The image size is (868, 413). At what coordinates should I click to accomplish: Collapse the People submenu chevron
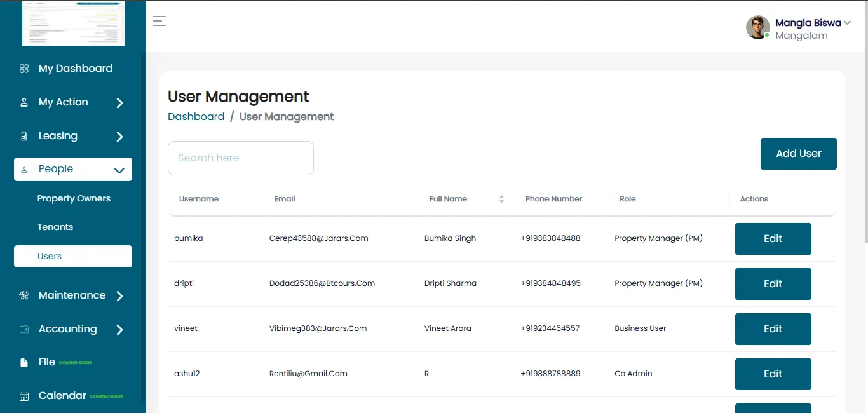(x=119, y=170)
